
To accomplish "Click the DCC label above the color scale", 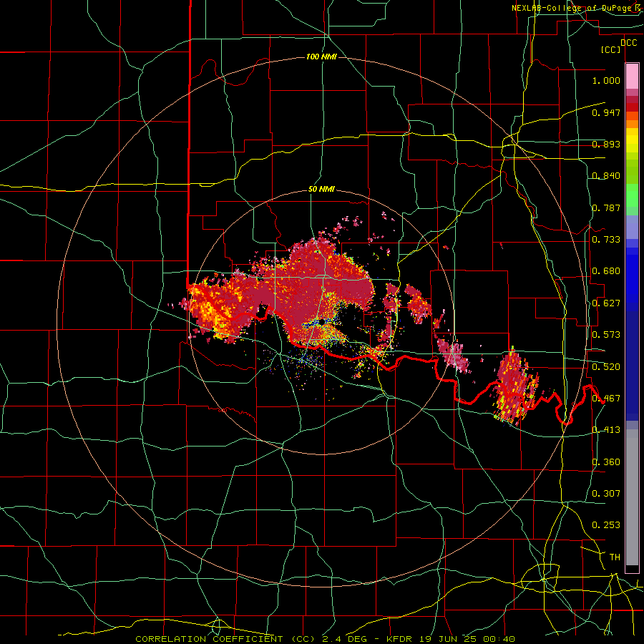I will point(628,43).
